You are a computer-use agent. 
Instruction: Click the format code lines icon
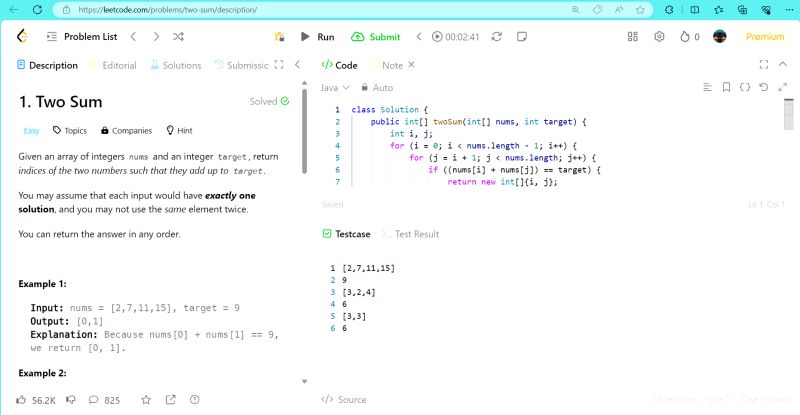(708, 87)
